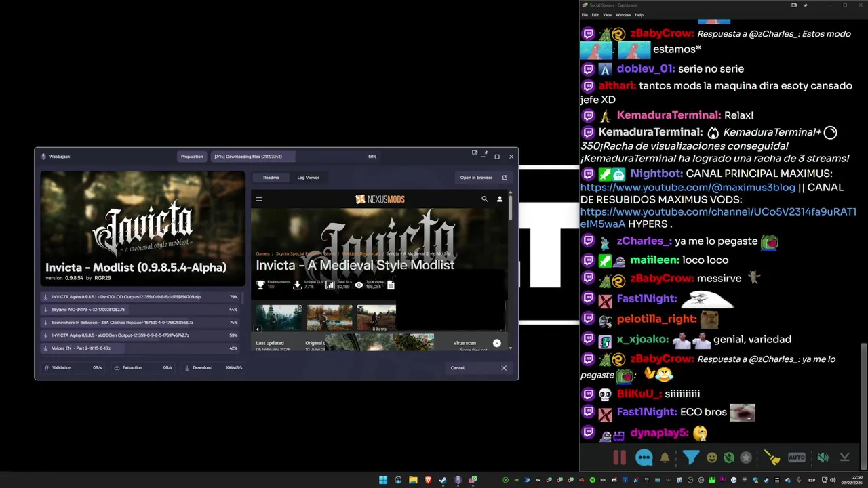Click the chat bubble icon in Social Stream toolbar

[644, 457]
